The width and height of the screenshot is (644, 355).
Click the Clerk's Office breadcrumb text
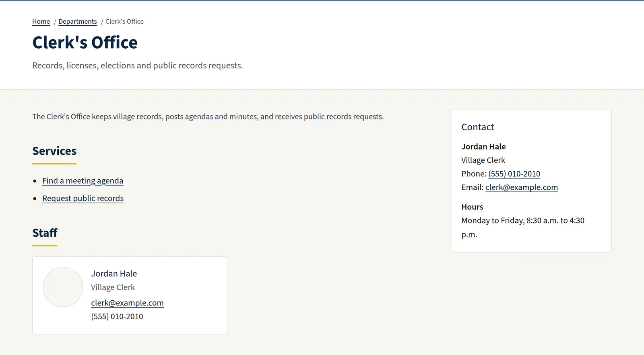124,22
